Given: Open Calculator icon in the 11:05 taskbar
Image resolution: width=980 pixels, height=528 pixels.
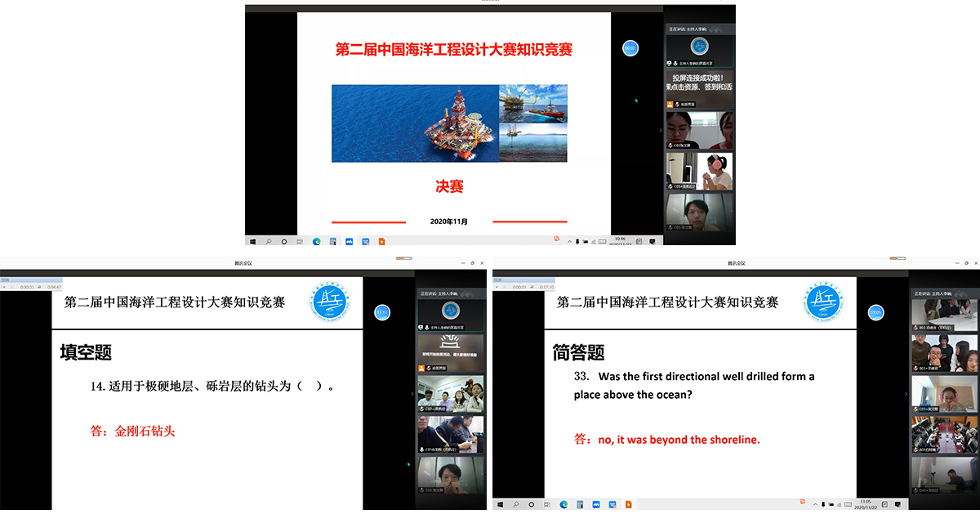Looking at the screenshot, I should tap(580, 504).
